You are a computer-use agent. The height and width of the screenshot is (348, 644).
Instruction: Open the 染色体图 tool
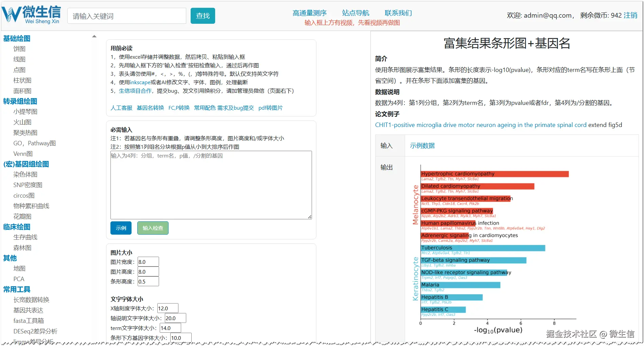click(25, 175)
